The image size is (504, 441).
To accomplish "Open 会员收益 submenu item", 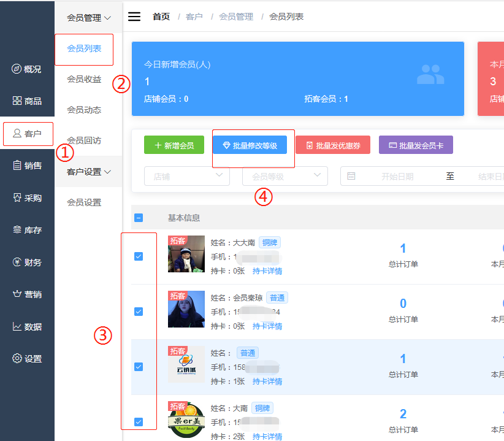I will [84, 79].
